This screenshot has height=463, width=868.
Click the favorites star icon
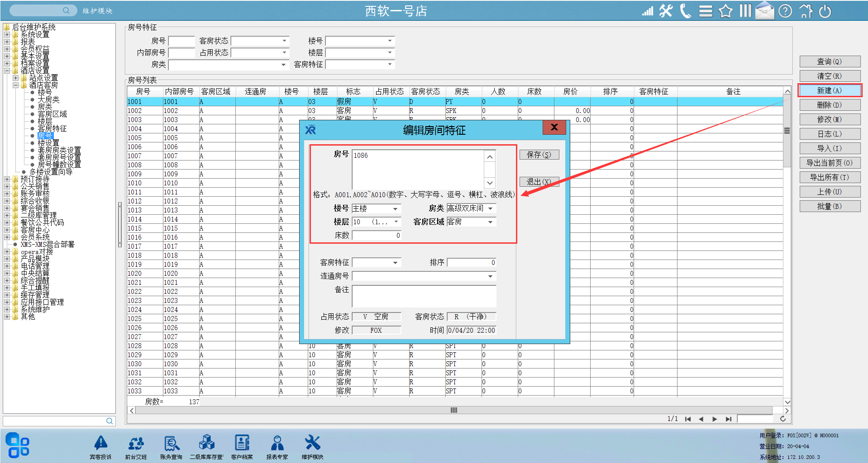pyautogui.click(x=725, y=11)
